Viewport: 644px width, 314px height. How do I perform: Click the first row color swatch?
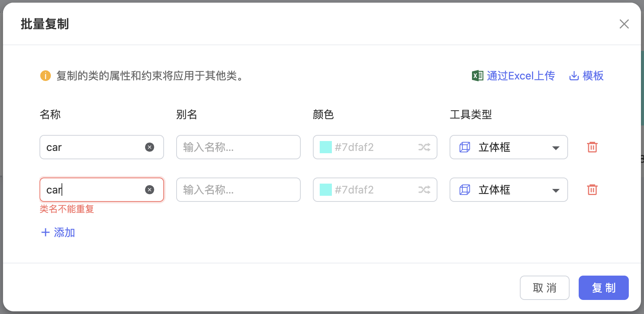point(326,147)
